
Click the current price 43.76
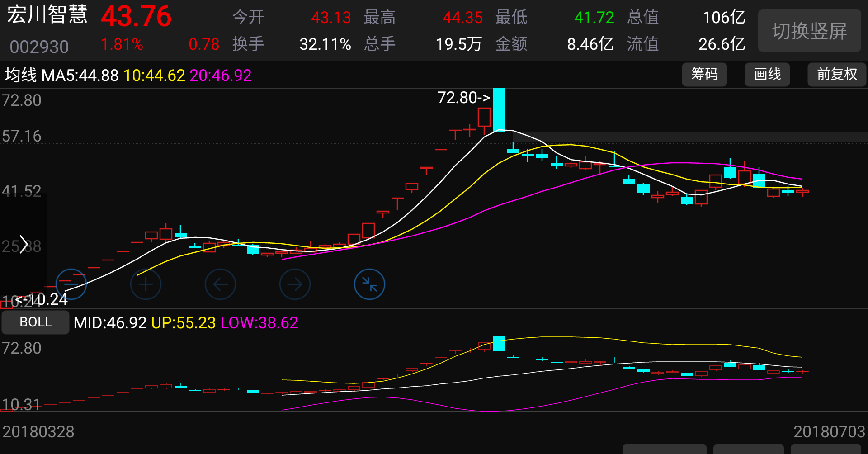click(x=136, y=17)
